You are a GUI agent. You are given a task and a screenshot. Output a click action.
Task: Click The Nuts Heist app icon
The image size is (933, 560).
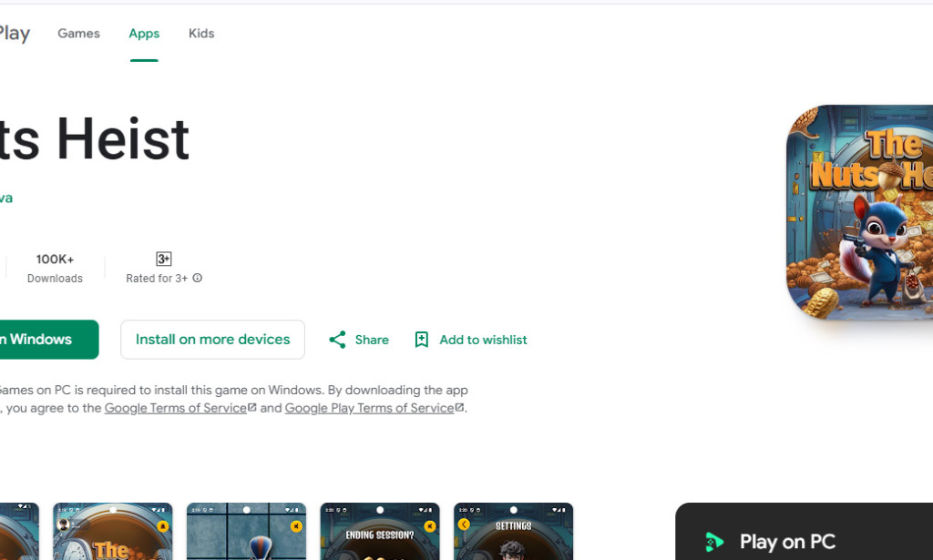(x=860, y=211)
